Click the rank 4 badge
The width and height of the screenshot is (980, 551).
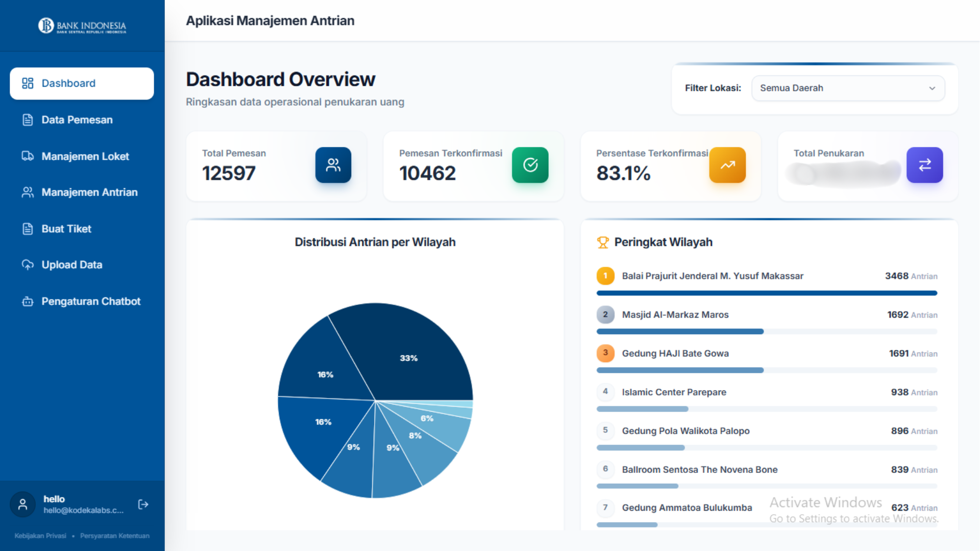point(605,392)
